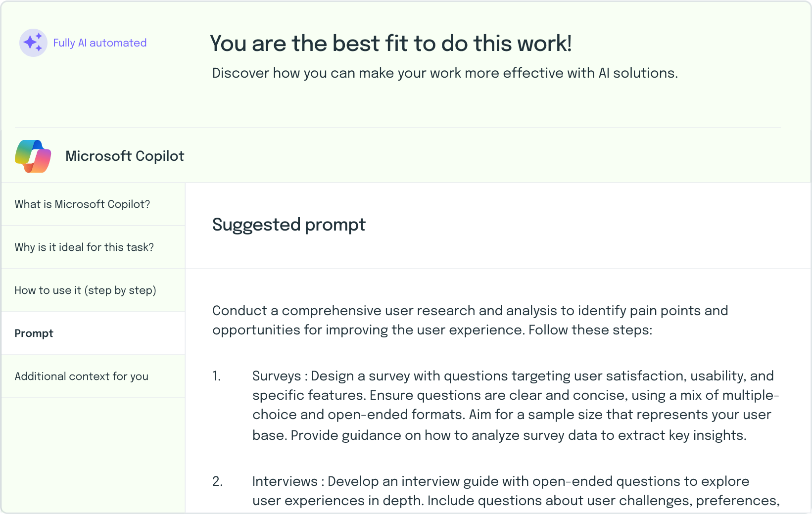The image size is (812, 514).
Task: Click the Microsoft Copilot logo icon
Action: 33,156
